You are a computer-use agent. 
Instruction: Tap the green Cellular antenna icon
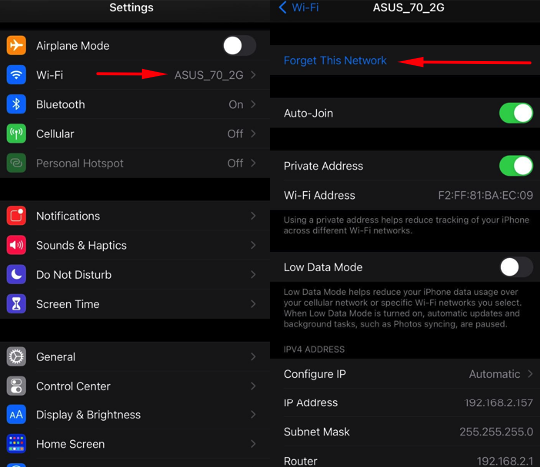point(16,134)
